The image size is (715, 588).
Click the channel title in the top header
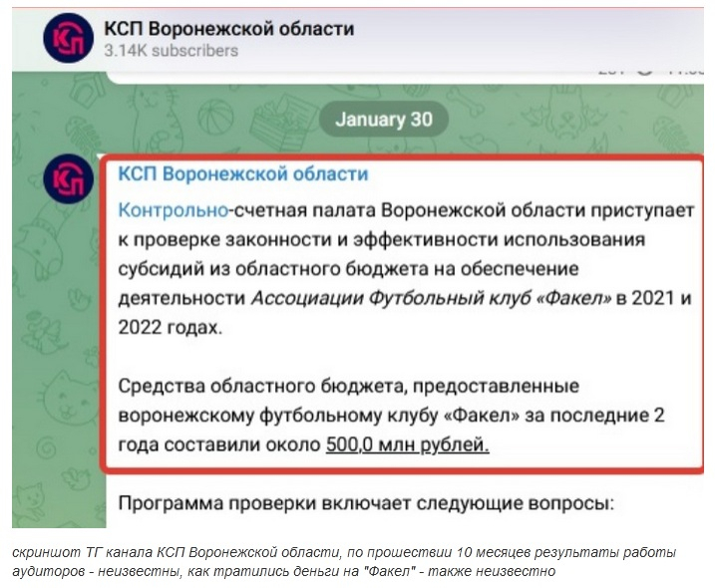pyautogui.click(x=229, y=29)
